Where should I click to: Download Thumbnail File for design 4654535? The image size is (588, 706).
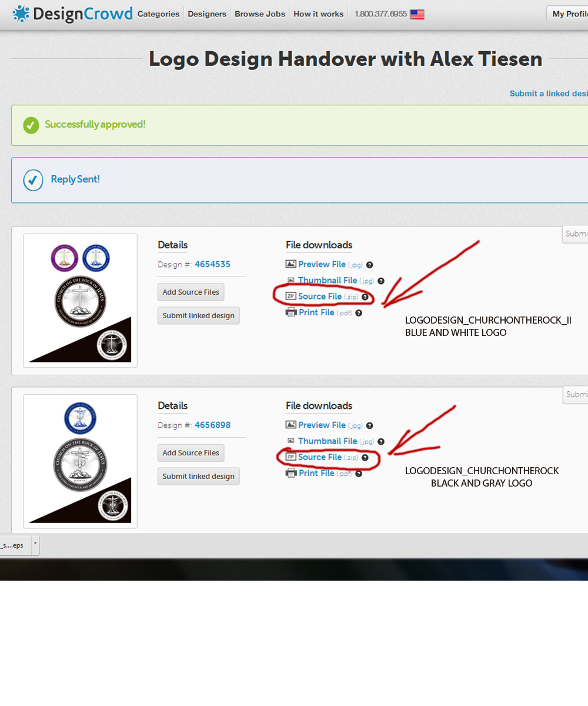[x=328, y=281]
